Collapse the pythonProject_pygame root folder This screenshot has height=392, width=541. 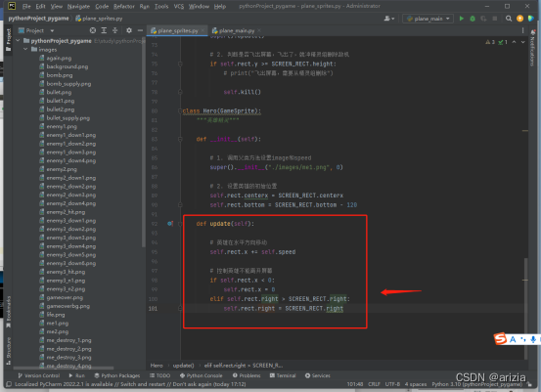tap(18, 41)
